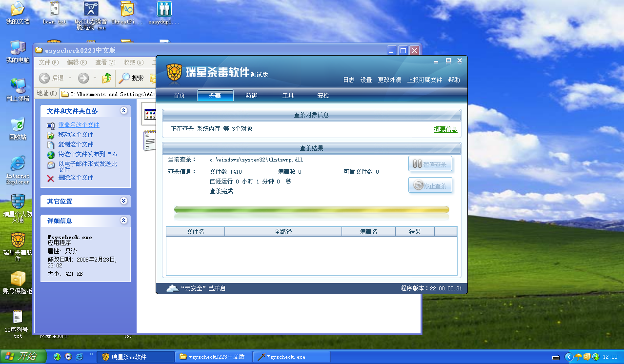Open the 日志 log menu

pos(349,80)
